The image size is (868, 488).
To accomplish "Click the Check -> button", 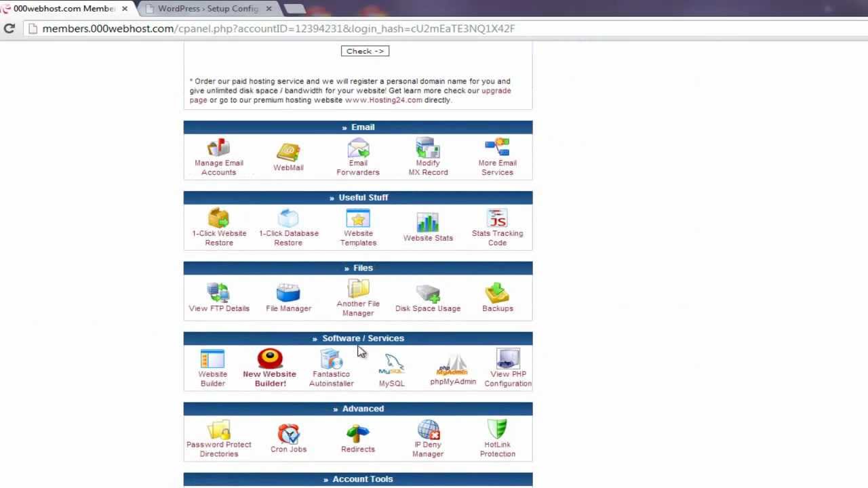I will point(365,51).
